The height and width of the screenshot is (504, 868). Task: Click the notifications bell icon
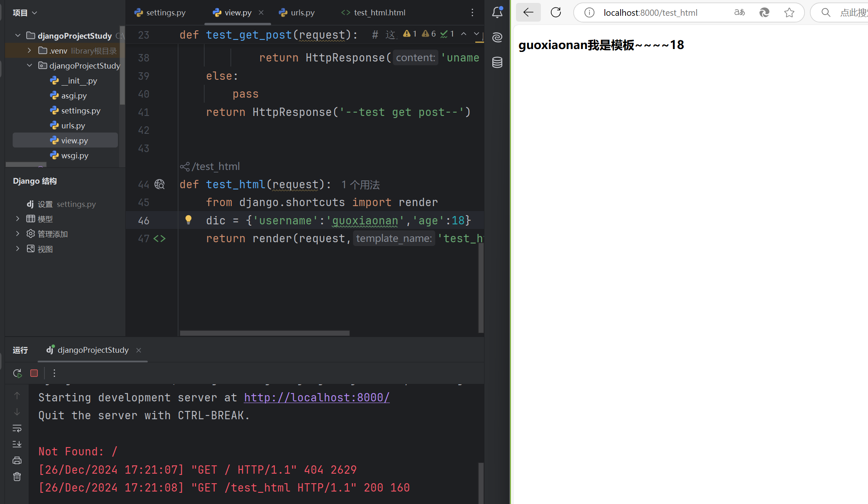[497, 12]
